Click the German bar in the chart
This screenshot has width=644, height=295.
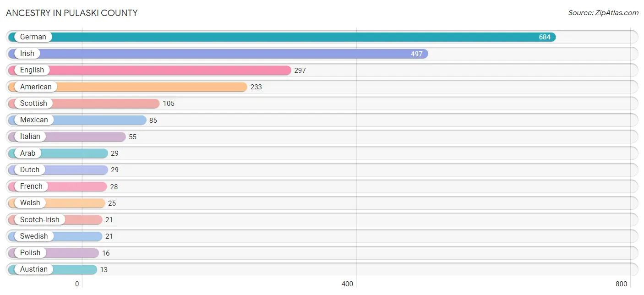point(282,37)
